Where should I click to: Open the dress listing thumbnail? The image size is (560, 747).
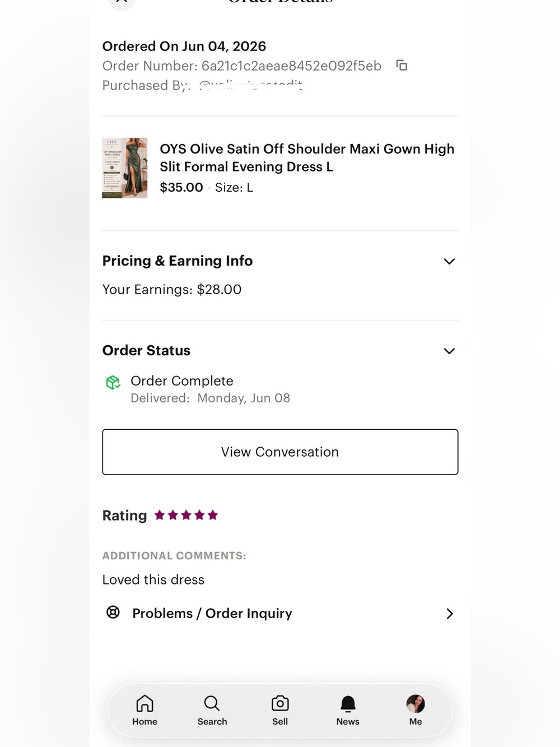(x=125, y=168)
